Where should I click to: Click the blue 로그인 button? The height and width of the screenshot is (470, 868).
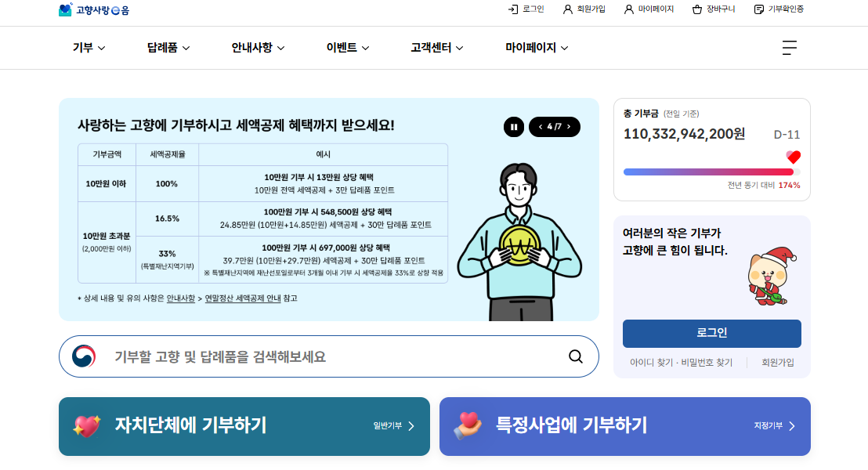[x=712, y=333]
